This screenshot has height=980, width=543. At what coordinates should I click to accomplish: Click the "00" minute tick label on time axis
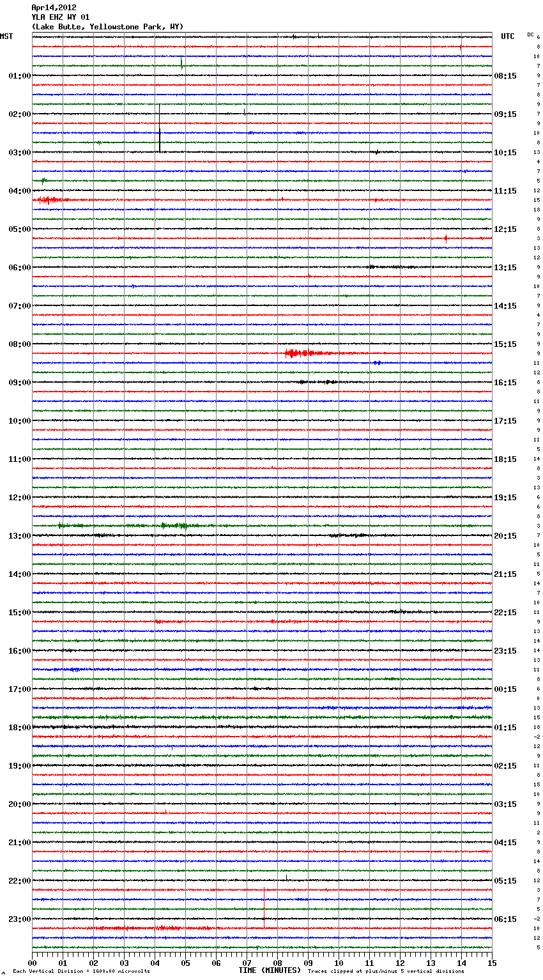pos(32,963)
